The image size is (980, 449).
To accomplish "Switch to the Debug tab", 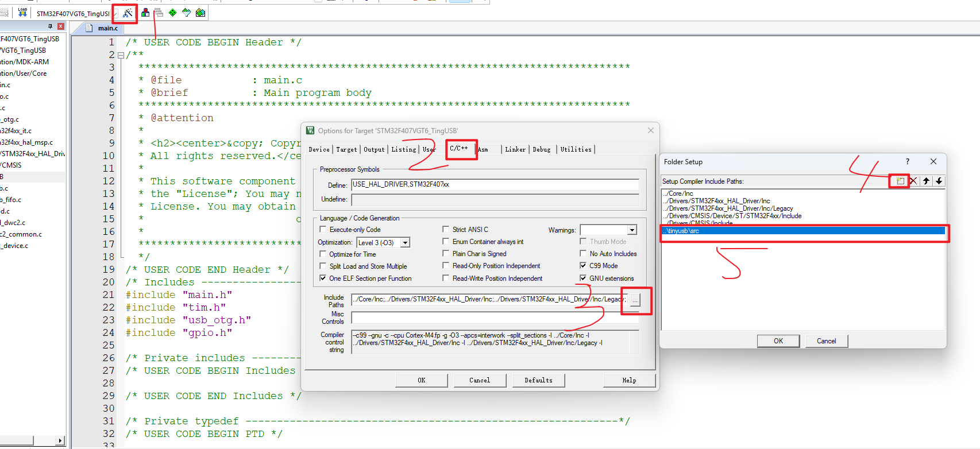I will click(x=542, y=149).
